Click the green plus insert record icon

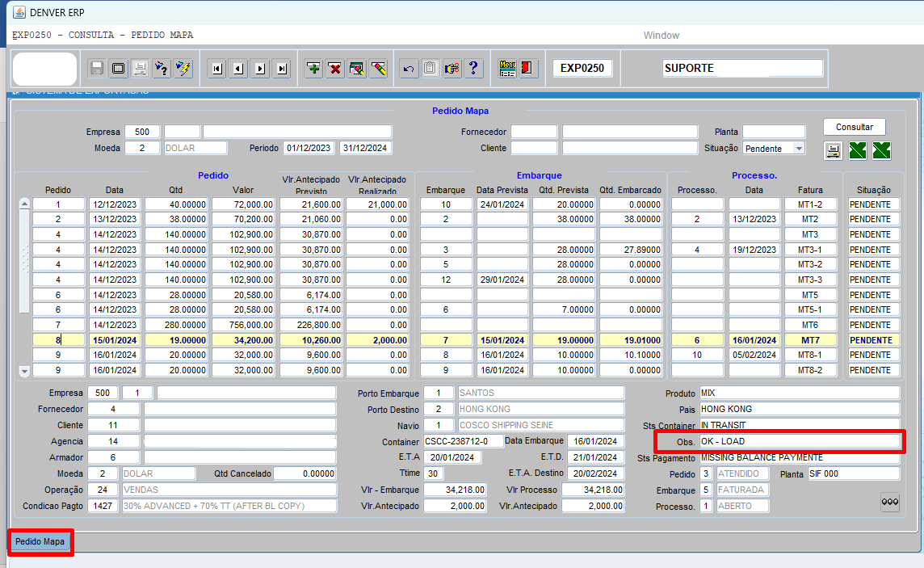coord(313,69)
